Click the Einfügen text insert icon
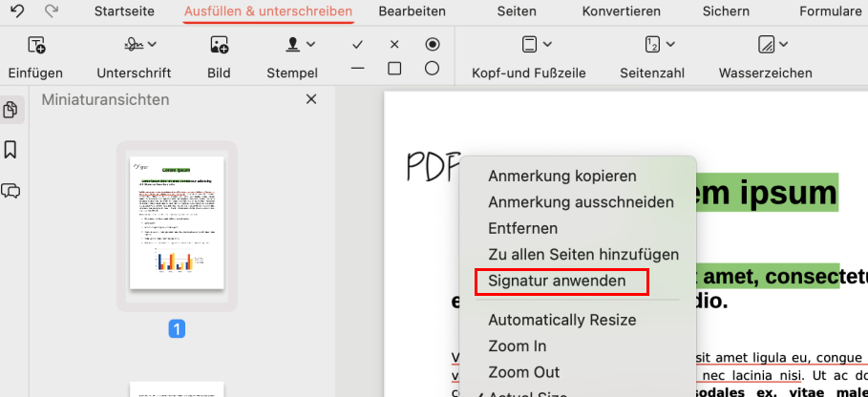Image resolution: width=868 pixels, height=397 pixels. click(36, 45)
